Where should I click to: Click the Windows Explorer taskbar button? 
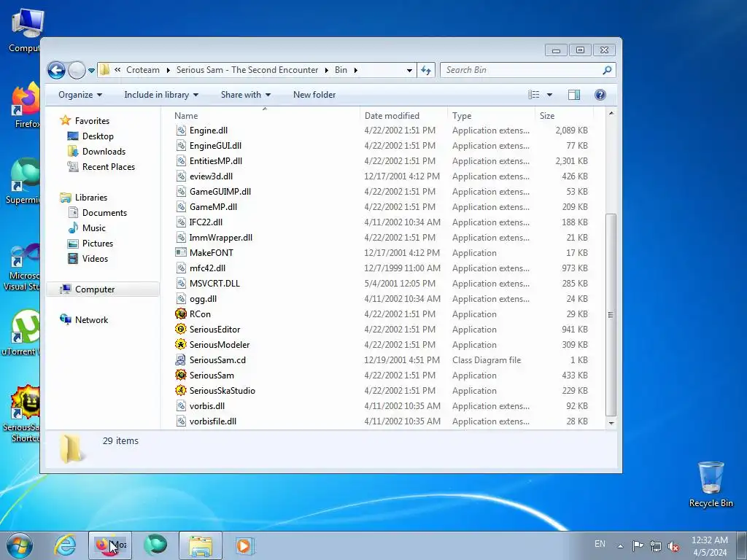coord(201,545)
